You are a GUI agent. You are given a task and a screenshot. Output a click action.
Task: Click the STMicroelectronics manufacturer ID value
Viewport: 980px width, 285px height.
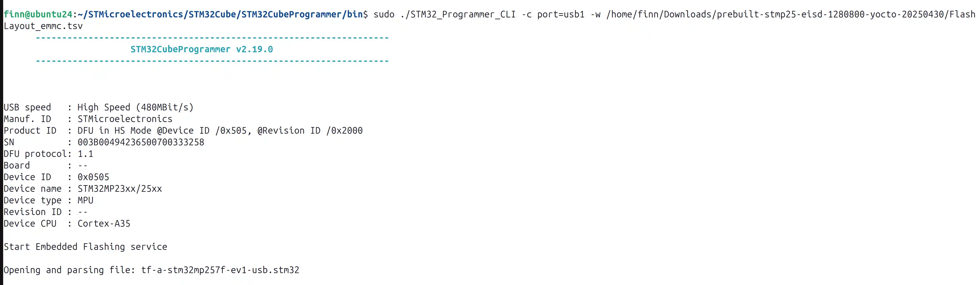125,119
